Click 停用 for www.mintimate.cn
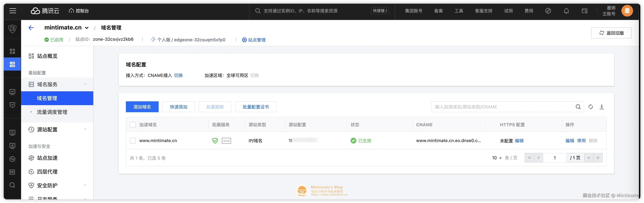The width and height of the screenshot is (644, 203). pos(581,141)
